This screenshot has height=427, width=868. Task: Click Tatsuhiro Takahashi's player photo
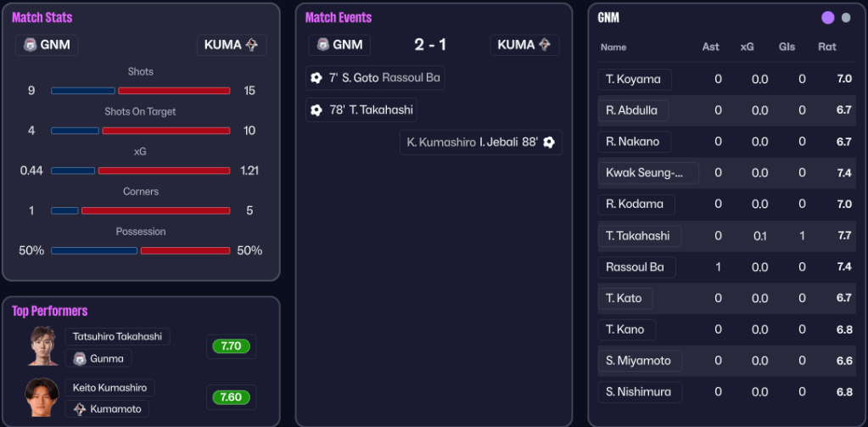click(x=42, y=346)
